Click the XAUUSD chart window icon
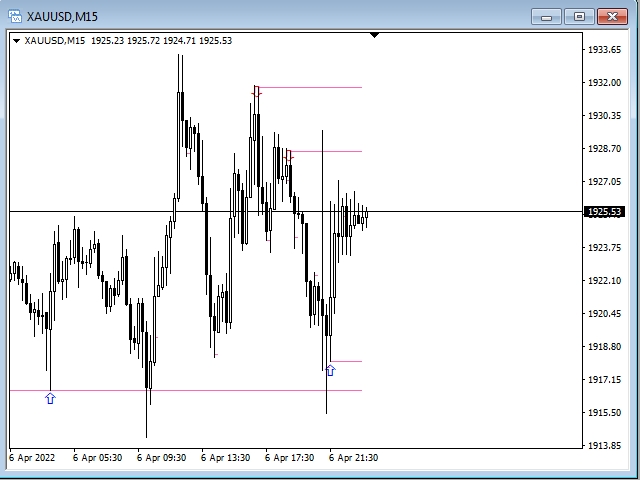Screen dimensions: 640x480 [x=15, y=16]
